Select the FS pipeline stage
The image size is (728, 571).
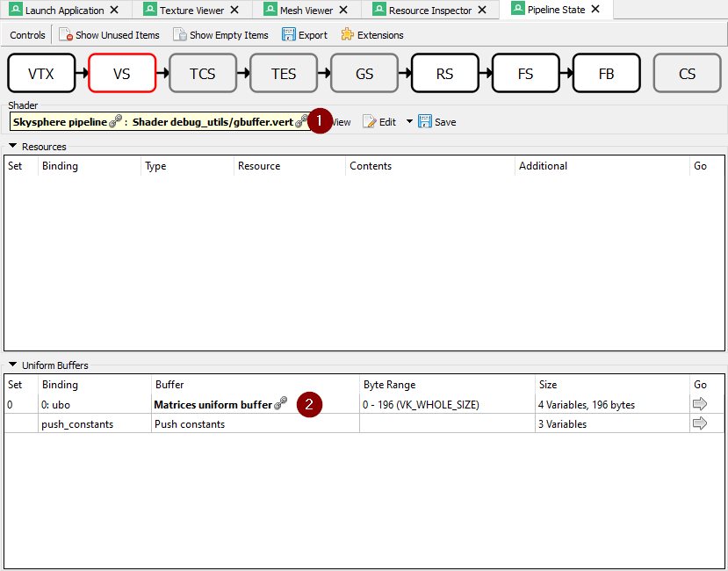point(525,74)
